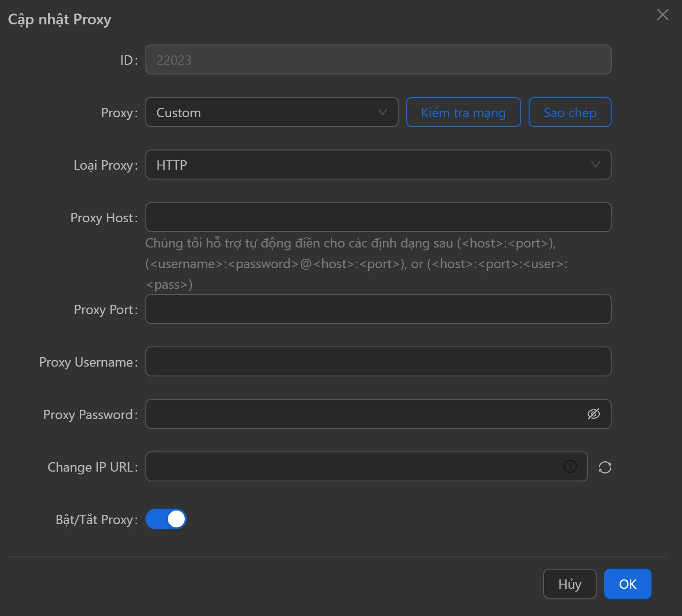Click the chevron on the HTTP dropdown
Screen dimensions: 682x616
[596, 165]
